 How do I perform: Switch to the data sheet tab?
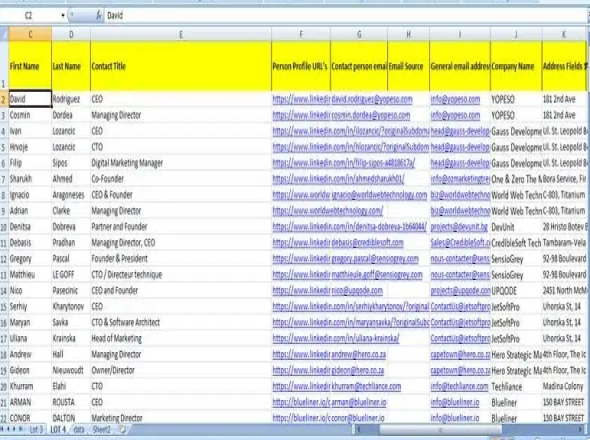coord(79,429)
